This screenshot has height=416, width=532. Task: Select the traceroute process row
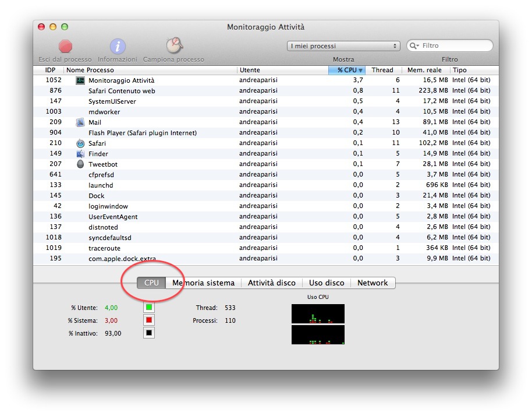tap(266, 248)
